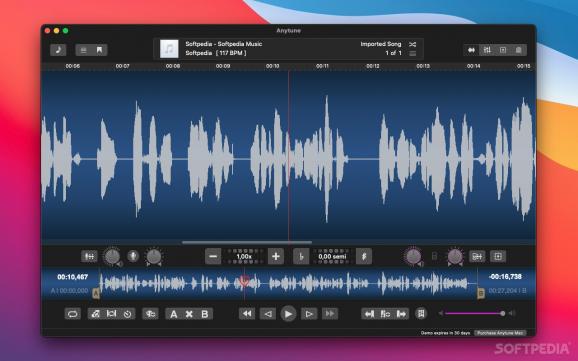Set loop start with the A button
Viewport: 578px width, 361px height.
click(173, 314)
